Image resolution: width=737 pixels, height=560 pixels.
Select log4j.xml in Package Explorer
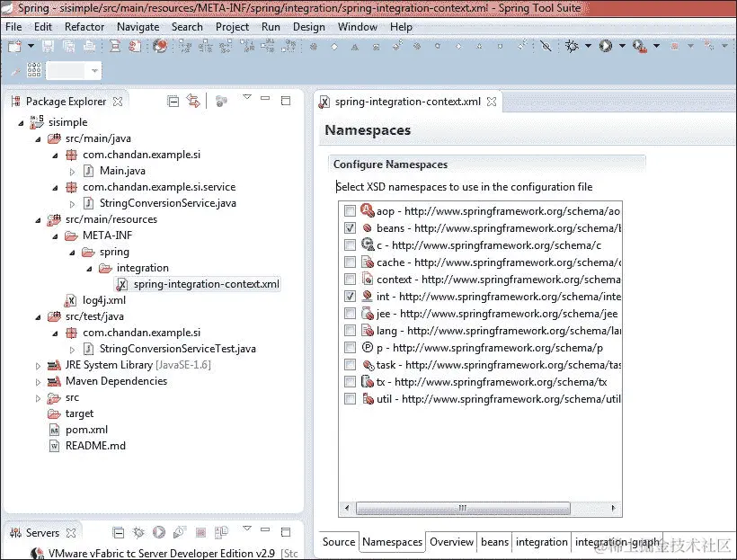coord(96,300)
